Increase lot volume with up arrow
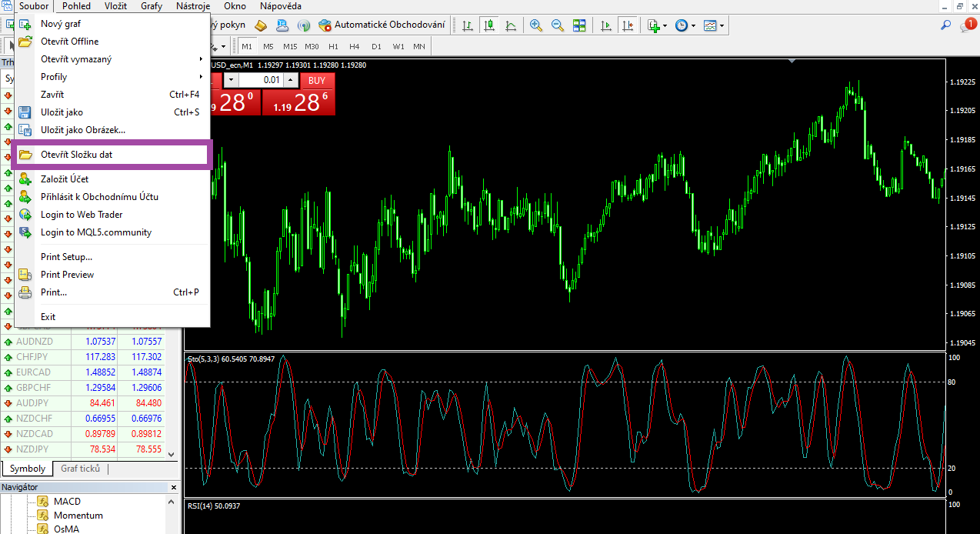The width and height of the screenshot is (980, 534). click(291, 80)
